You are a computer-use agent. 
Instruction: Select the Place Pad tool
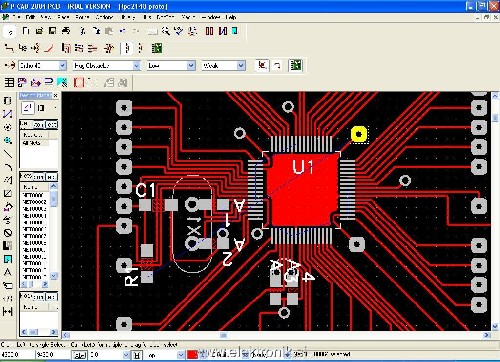7,127
